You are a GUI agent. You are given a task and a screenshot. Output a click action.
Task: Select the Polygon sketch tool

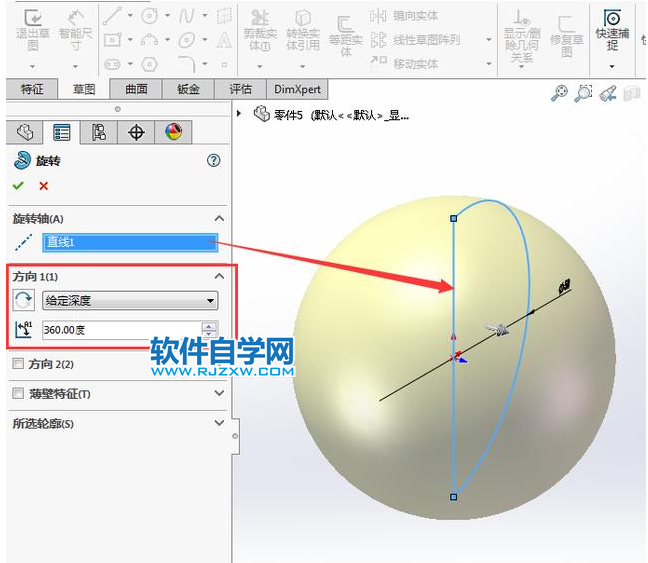tap(150, 64)
